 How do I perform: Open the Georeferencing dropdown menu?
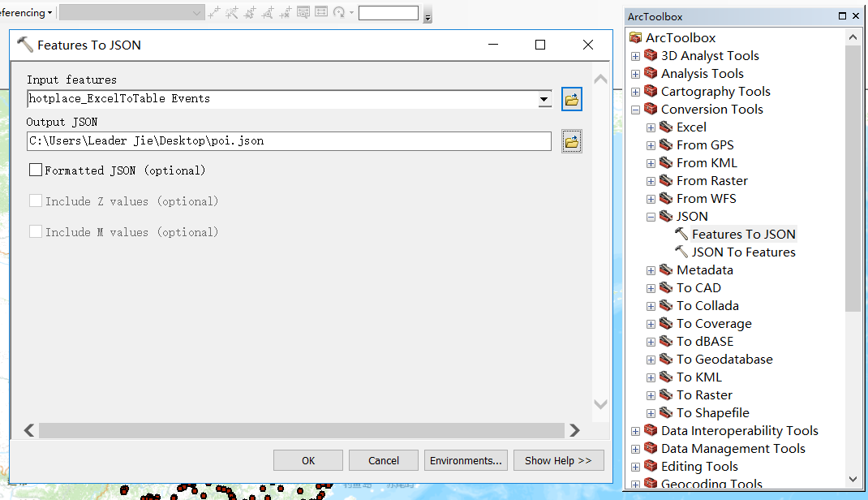point(25,12)
